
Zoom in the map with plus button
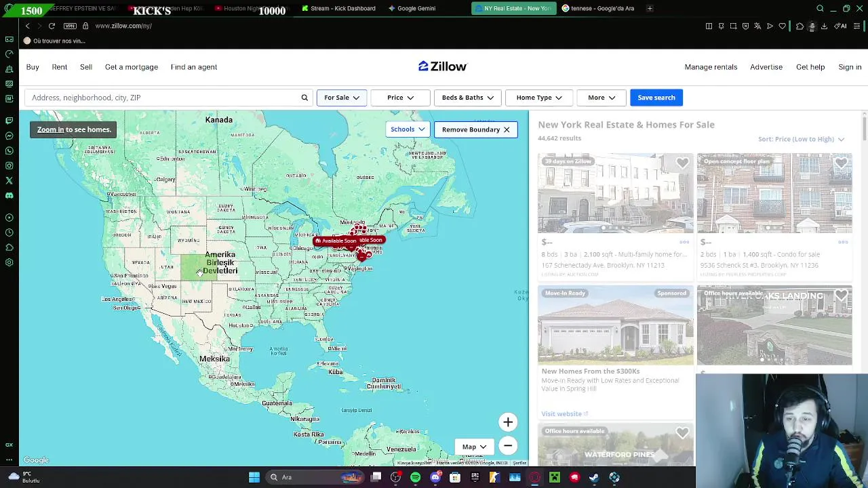(x=508, y=422)
